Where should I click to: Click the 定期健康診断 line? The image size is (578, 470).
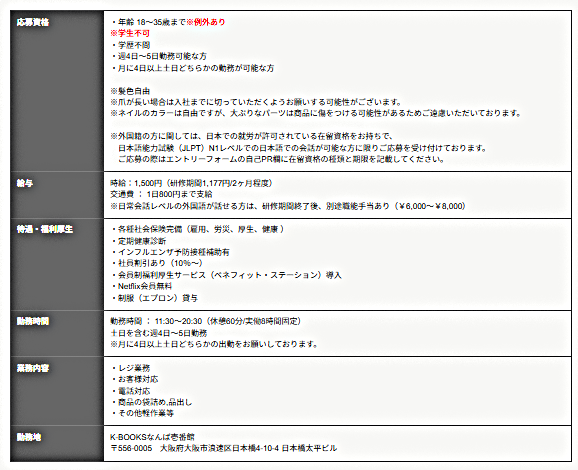[x=139, y=241]
